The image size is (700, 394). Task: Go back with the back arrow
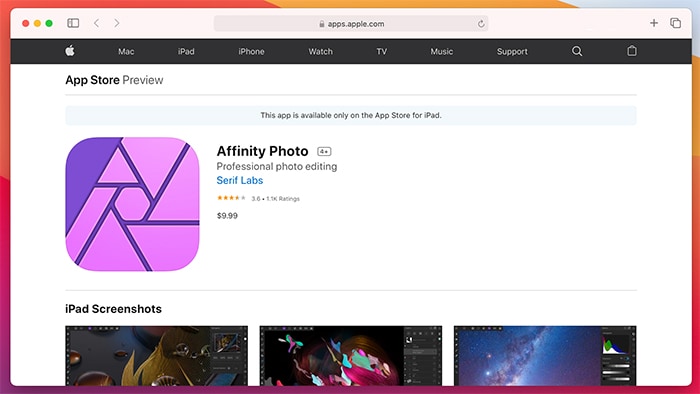click(x=96, y=23)
